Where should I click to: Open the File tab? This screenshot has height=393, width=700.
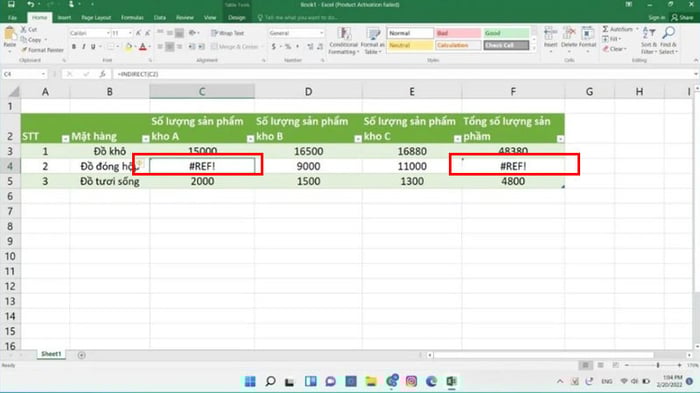coord(12,17)
